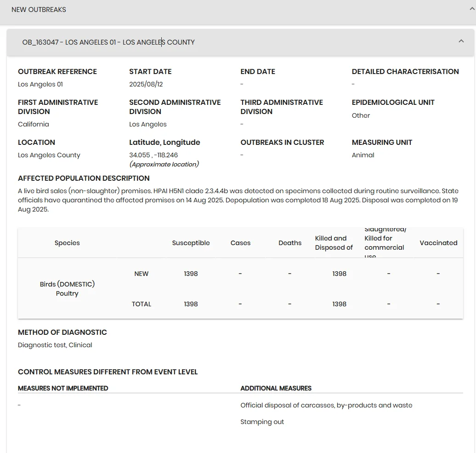Click the 'Other' epidemiological unit value

(x=361, y=115)
